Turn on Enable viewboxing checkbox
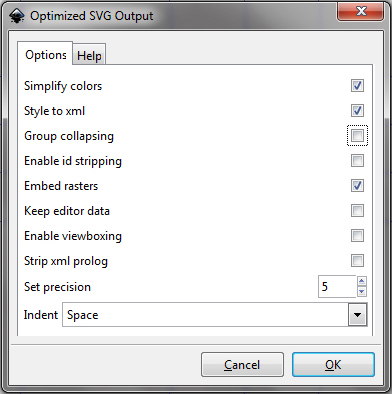392x394 pixels. (357, 236)
